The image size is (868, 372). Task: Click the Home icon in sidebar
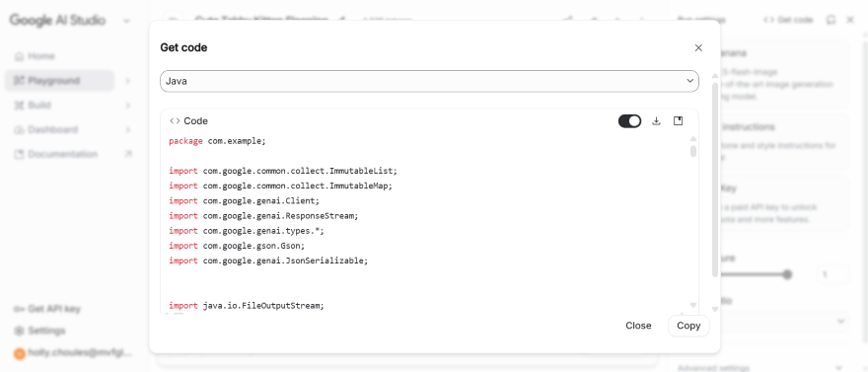tap(20, 56)
